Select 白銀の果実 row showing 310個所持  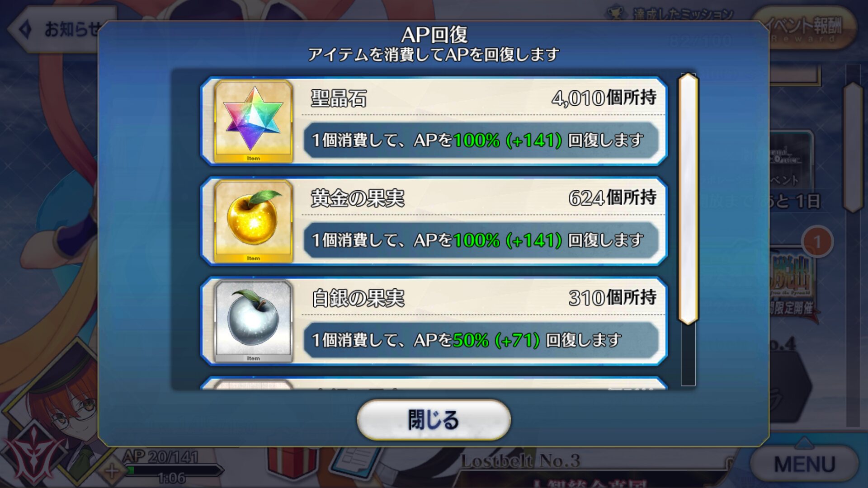pyautogui.click(x=434, y=321)
